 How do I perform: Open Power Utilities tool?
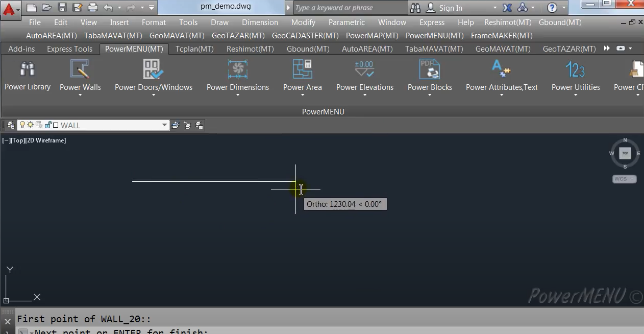(576, 77)
